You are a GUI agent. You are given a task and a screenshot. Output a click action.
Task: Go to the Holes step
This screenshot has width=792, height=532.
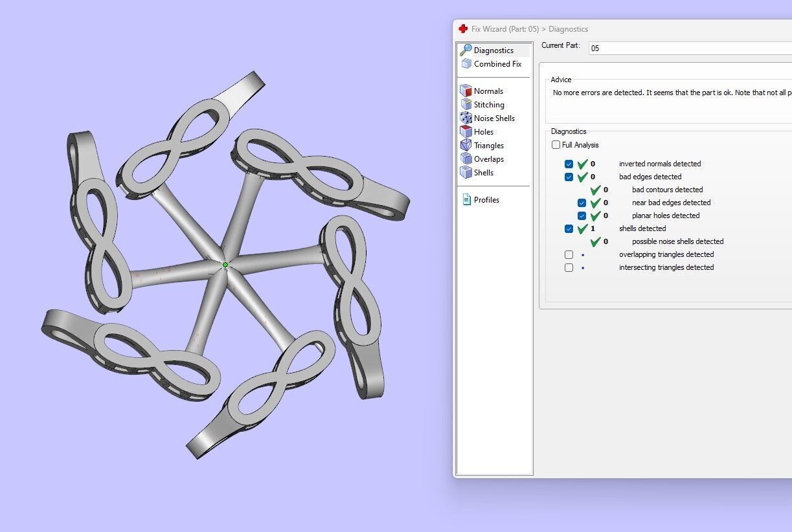(x=484, y=131)
